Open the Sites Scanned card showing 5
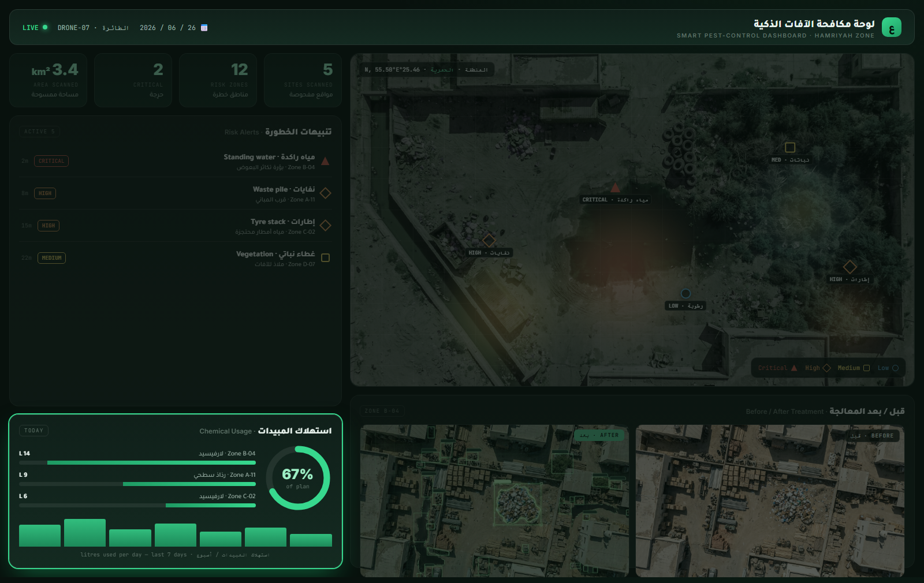Image resolution: width=924 pixels, height=583 pixels. click(x=303, y=80)
